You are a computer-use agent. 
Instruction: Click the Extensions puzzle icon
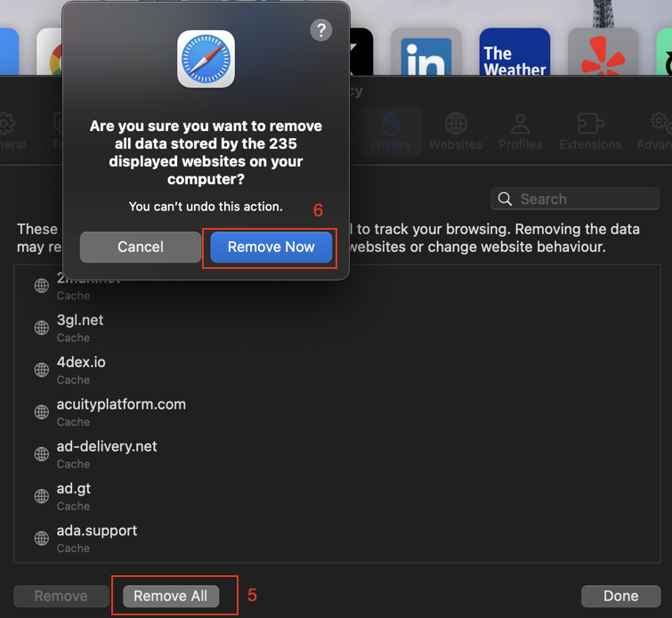click(x=591, y=124)
